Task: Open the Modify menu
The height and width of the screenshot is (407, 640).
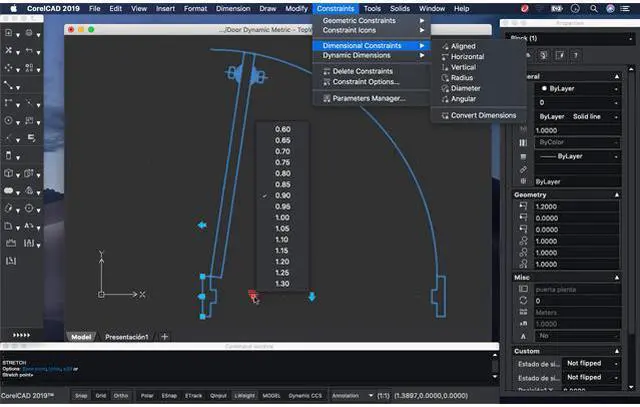Action: [296, 9]
